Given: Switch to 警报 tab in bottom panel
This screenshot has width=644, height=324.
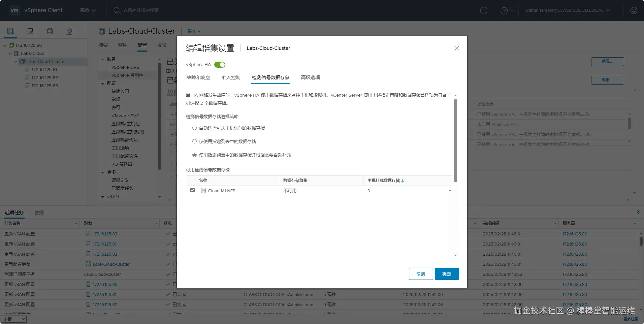Looking at the screenshot, I should tap(39, 213).
